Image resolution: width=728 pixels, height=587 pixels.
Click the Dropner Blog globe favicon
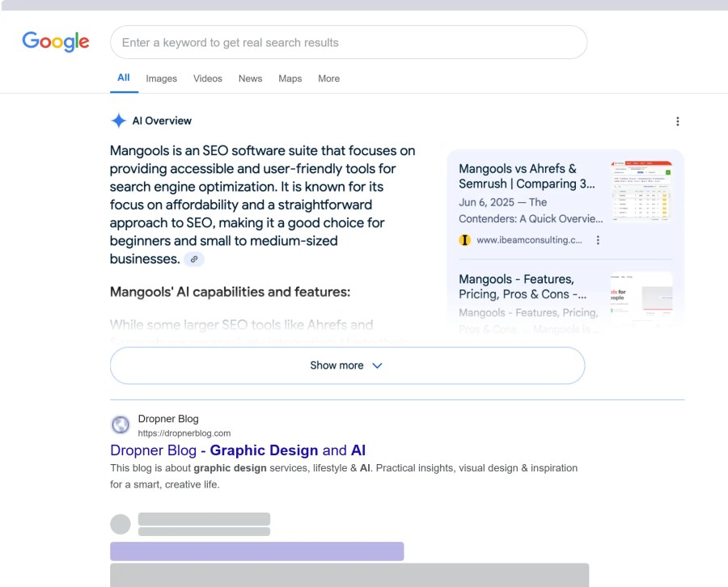pos(120,424)
